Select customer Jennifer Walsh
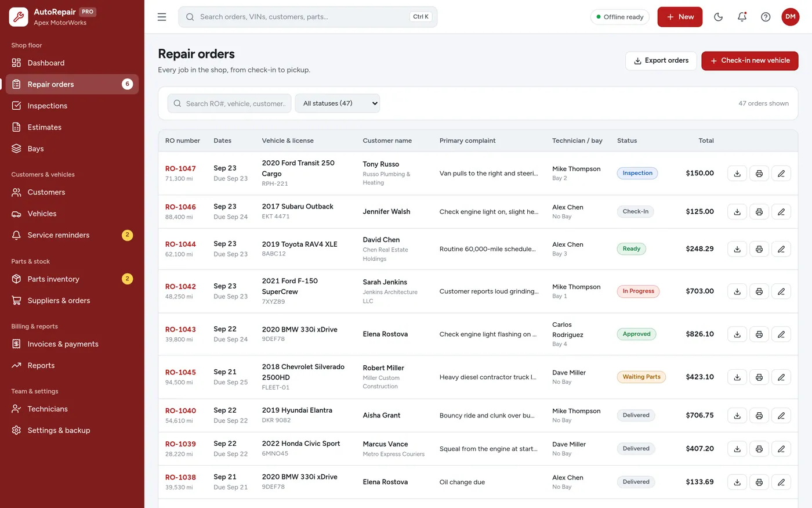812x508 pixels. [x=386, y=211]
